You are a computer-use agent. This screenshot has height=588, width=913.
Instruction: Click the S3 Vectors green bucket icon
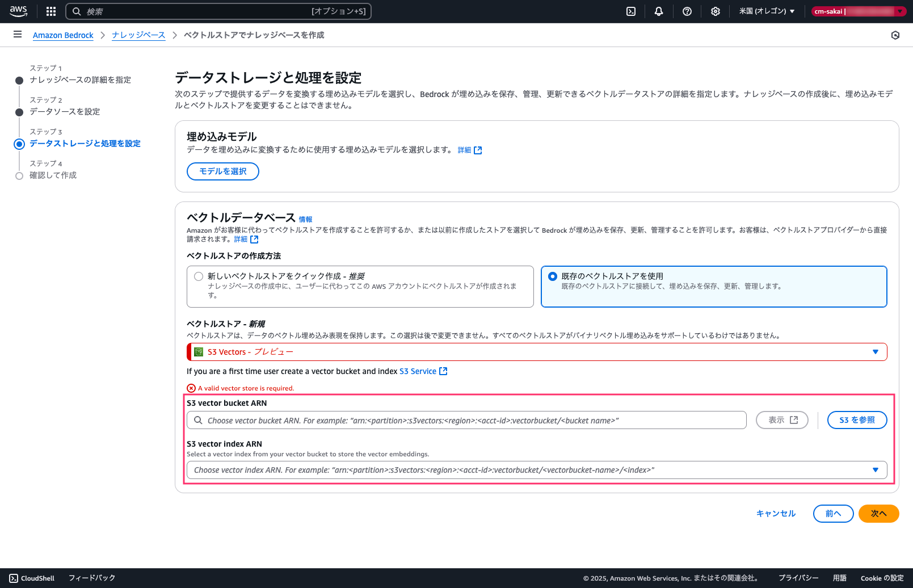point(199,352)
